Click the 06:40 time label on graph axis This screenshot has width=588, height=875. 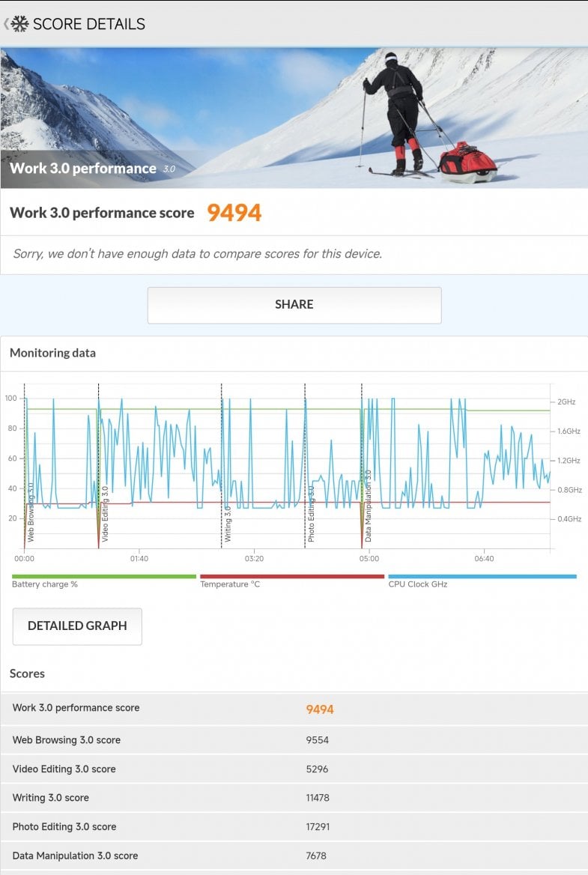[484, 559]
